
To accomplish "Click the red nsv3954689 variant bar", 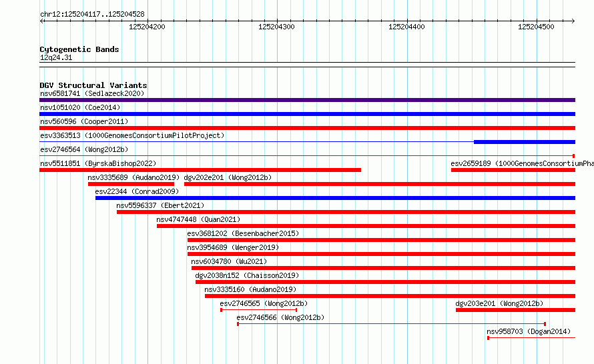I will click(x=382, y=254).
